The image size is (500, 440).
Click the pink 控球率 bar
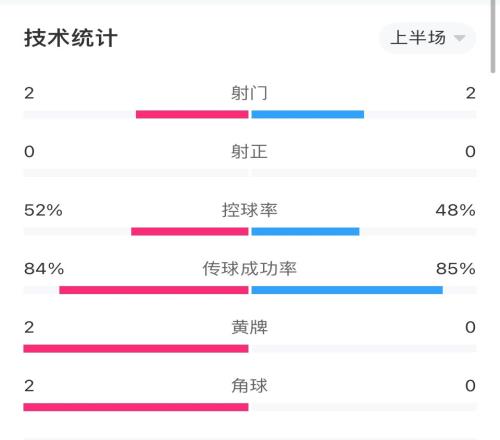pos(190,231)
